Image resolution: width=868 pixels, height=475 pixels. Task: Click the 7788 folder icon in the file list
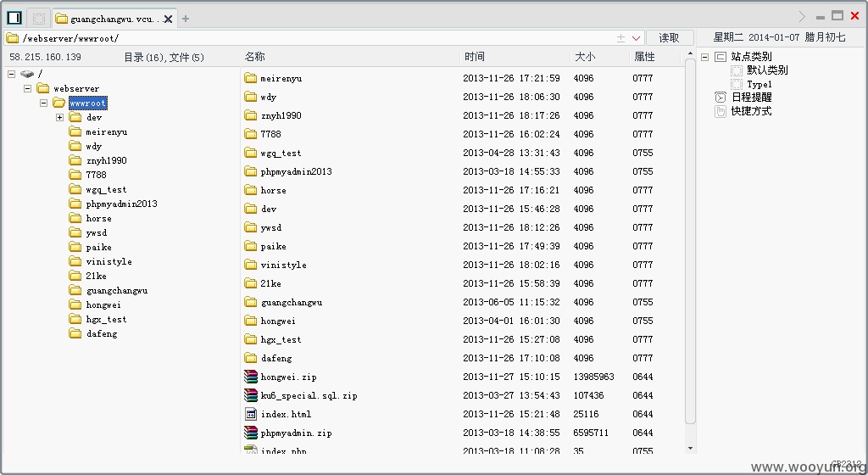point(251,134)
